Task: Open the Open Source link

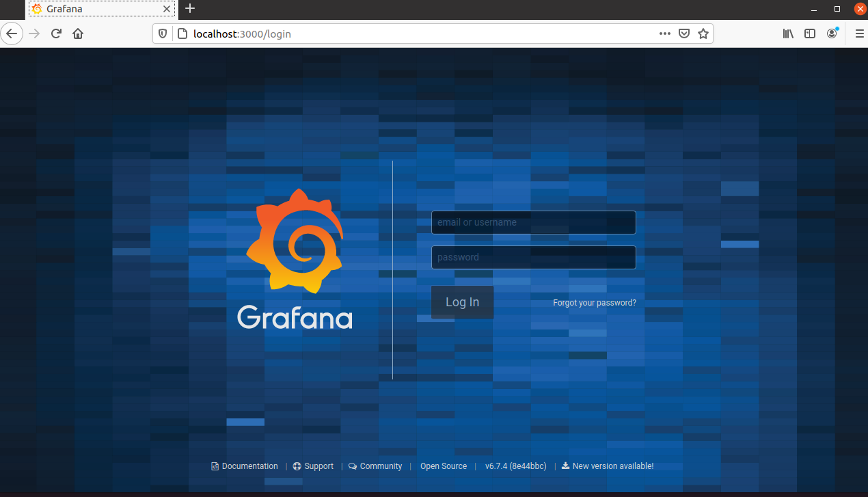Action: 444,466
